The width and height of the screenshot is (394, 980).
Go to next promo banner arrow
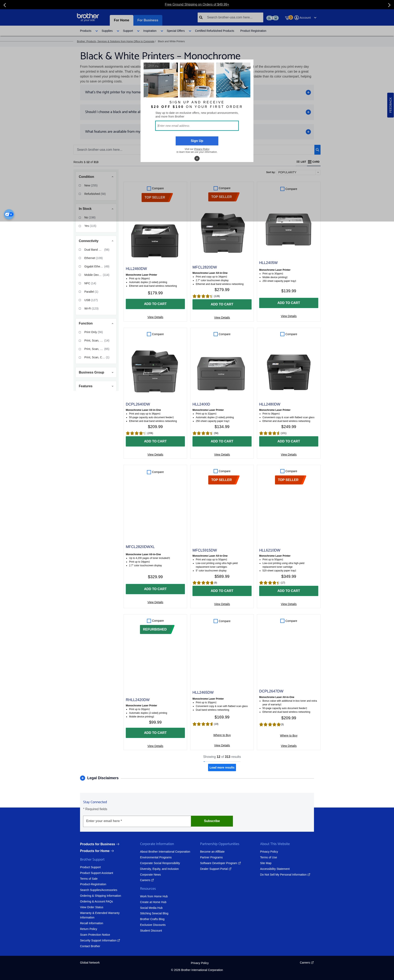click(389, 5)
